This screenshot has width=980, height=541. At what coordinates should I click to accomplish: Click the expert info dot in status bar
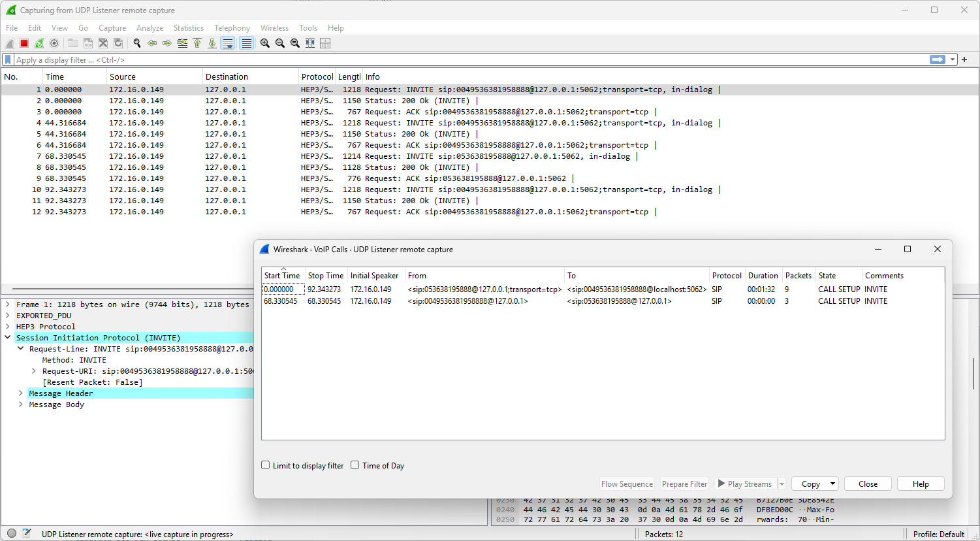point(10,534)
